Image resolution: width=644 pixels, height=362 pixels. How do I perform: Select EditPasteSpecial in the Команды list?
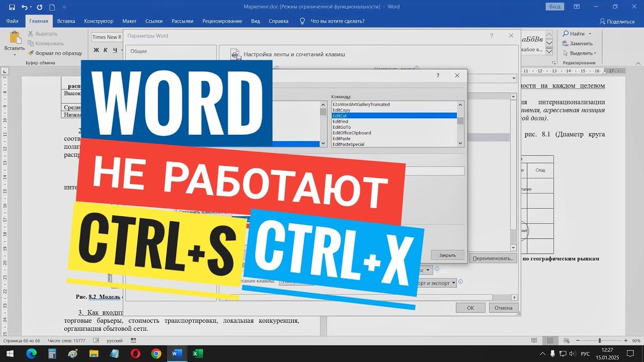tap(394, 144)
